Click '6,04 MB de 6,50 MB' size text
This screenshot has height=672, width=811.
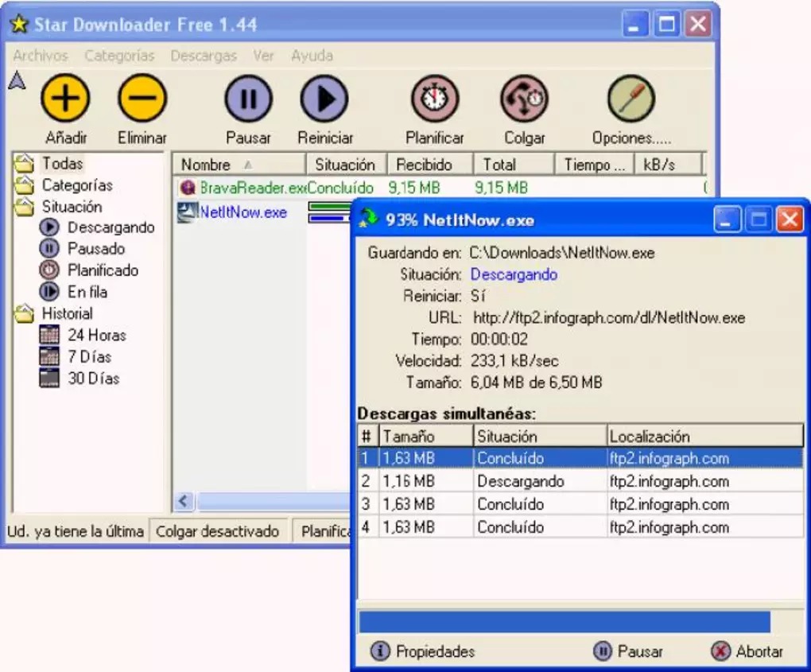tap(537, 383)
